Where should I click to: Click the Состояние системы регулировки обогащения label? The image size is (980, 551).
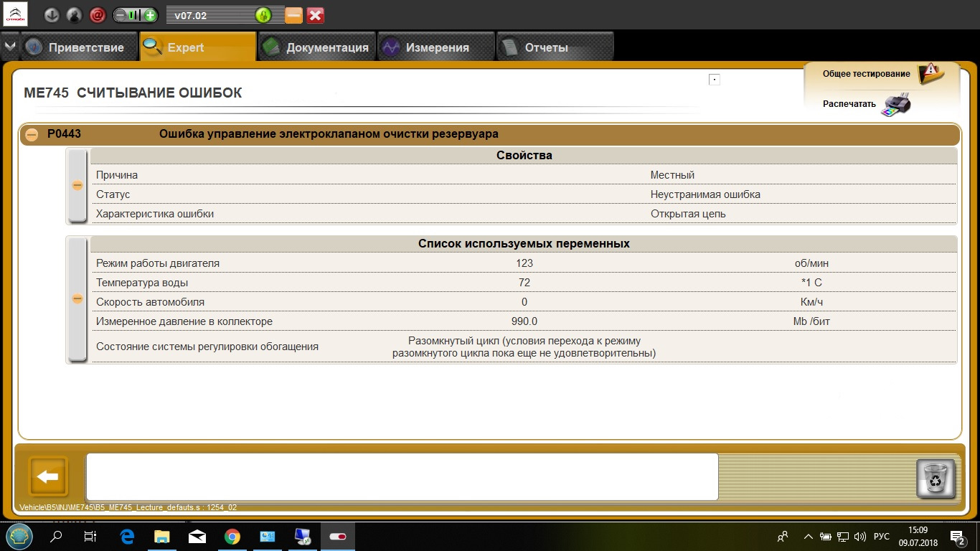pos(207,347)
